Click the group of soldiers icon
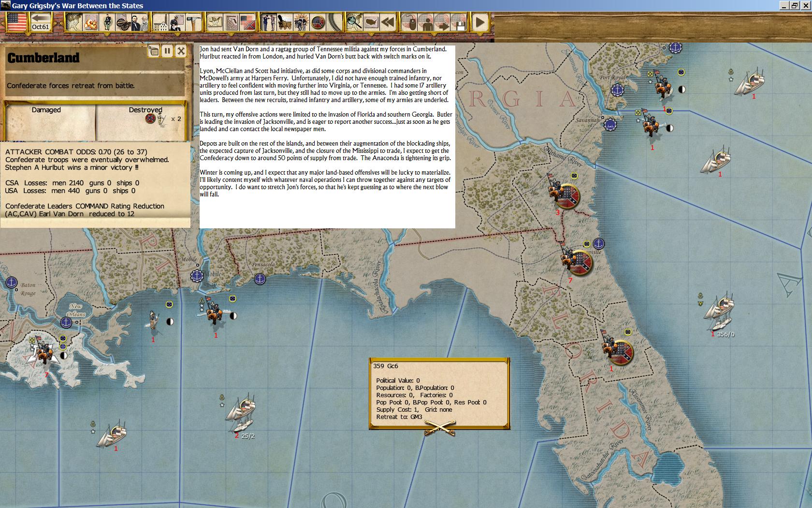 click(301, 22)
